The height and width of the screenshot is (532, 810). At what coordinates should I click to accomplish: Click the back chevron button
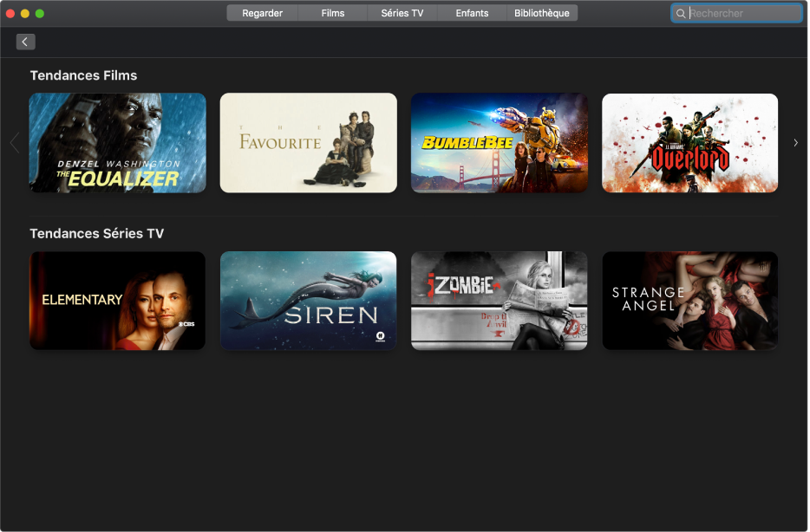pyautogui.click(x=25, y=42)
